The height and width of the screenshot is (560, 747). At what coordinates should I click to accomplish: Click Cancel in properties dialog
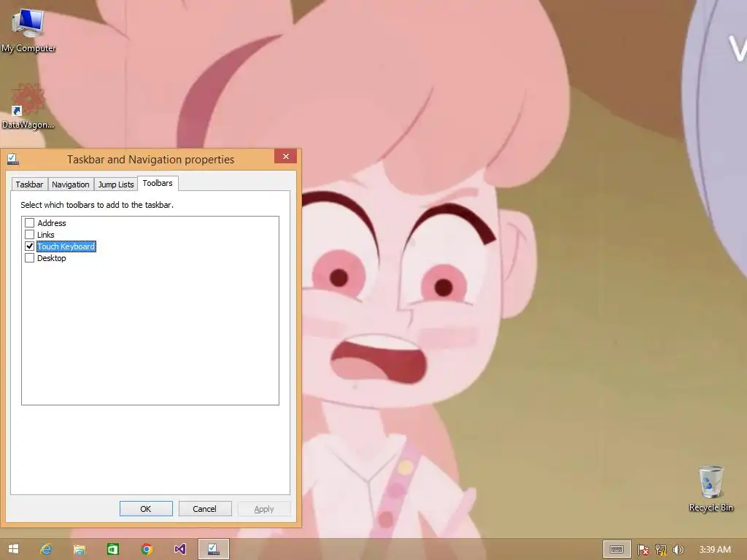(205, 508)
